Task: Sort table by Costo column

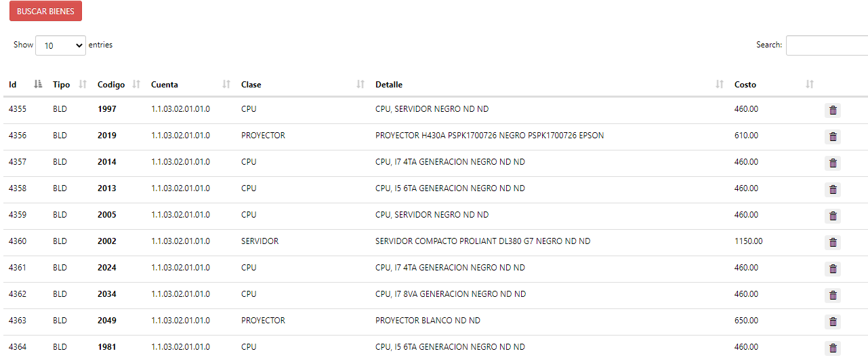Action: pyautogui.click(x=774, y=85)
